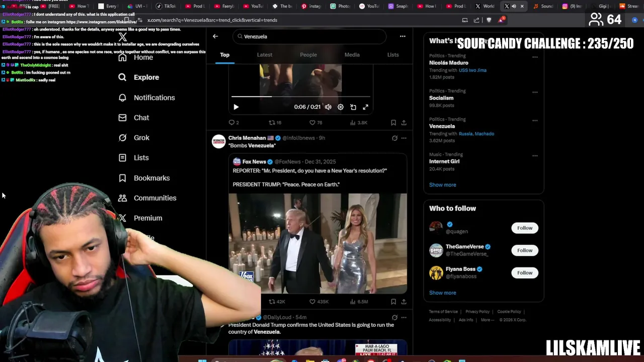This screenshot has height=362, width=644.
Task: Click the X logo in the sidebar
Action: coord(123,37)
